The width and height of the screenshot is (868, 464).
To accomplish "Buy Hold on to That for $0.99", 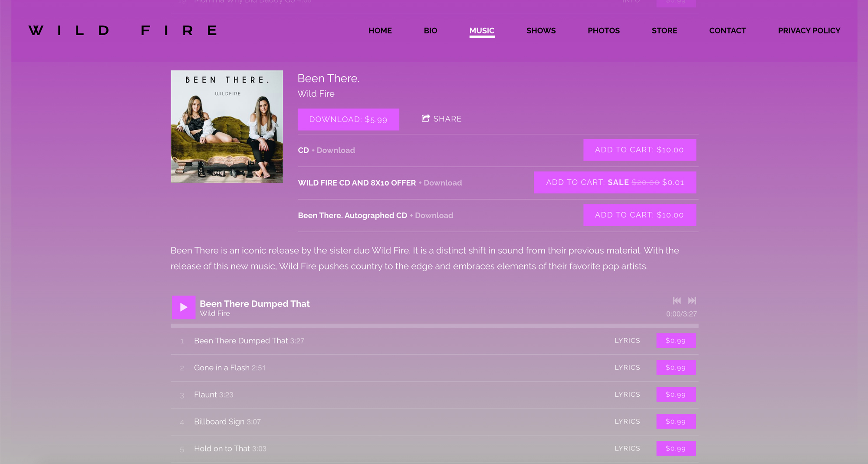I will (x=676, y=448).
